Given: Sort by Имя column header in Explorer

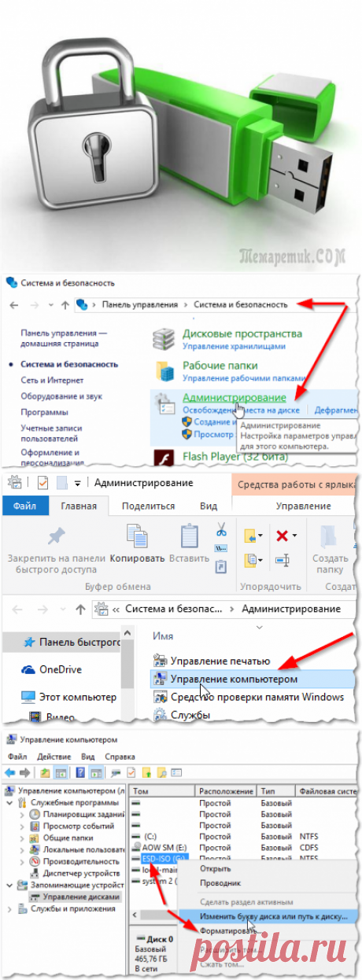Looking at the screenshot, I should pyautogui.click(x=163, y=635).
